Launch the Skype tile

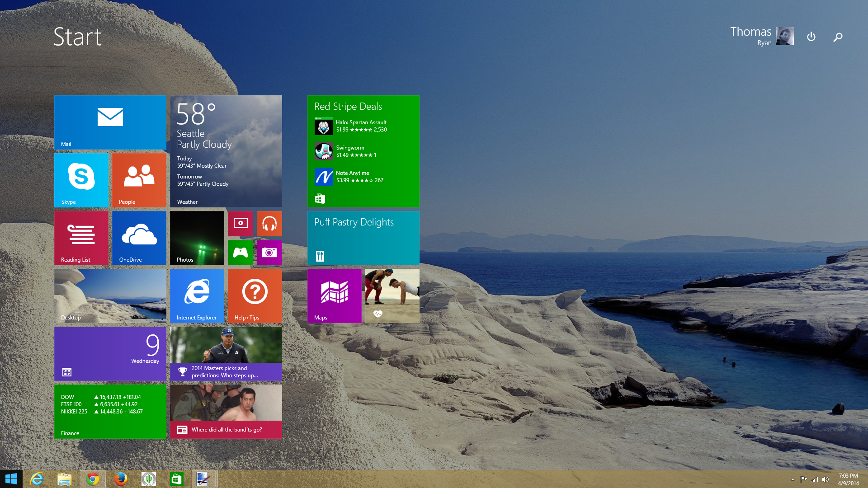[81, 180]
